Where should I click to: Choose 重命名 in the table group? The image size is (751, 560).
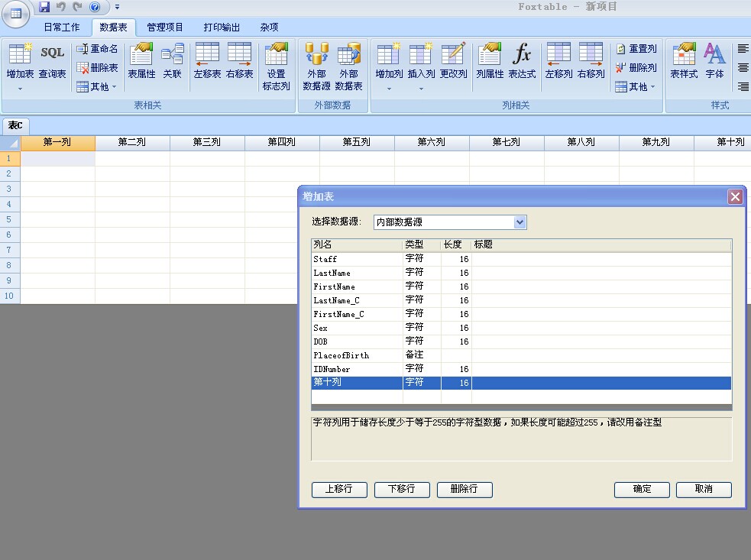97,49
